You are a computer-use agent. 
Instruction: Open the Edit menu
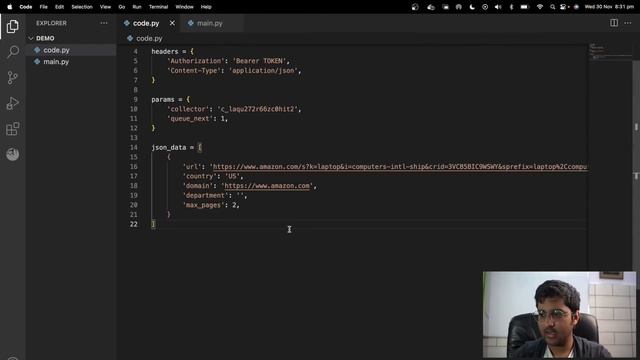59,7
